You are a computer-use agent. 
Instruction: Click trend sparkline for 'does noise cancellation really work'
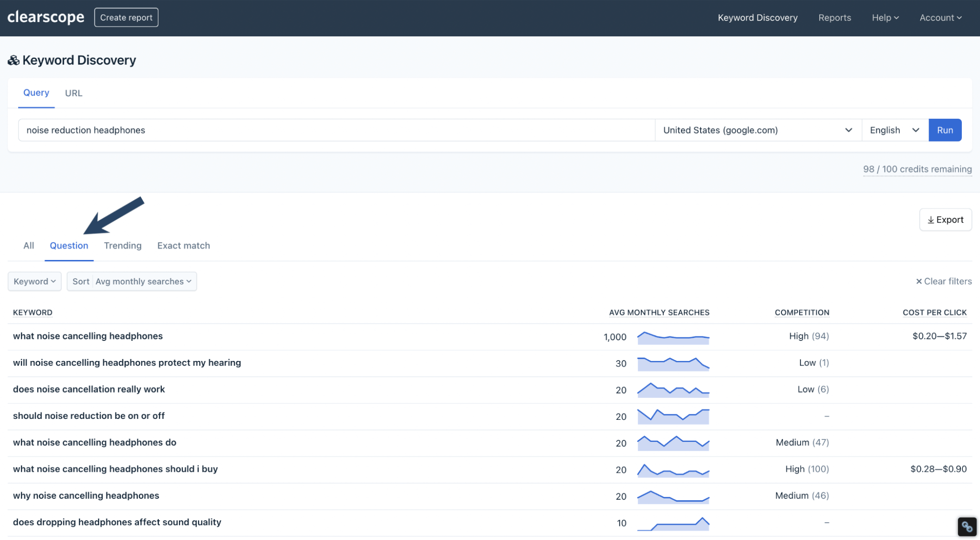(x=673, y=390)
